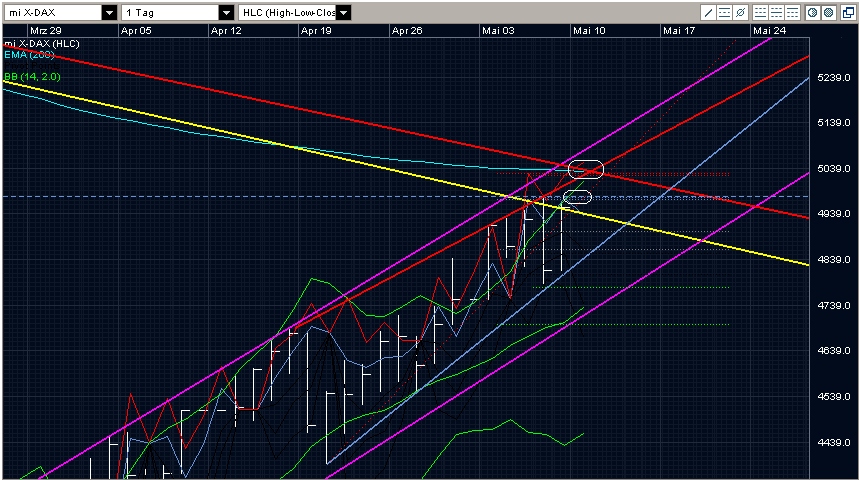Click the 5039.0 price axis label
This screenshot has height=480, width=859.
coord(834,169)
